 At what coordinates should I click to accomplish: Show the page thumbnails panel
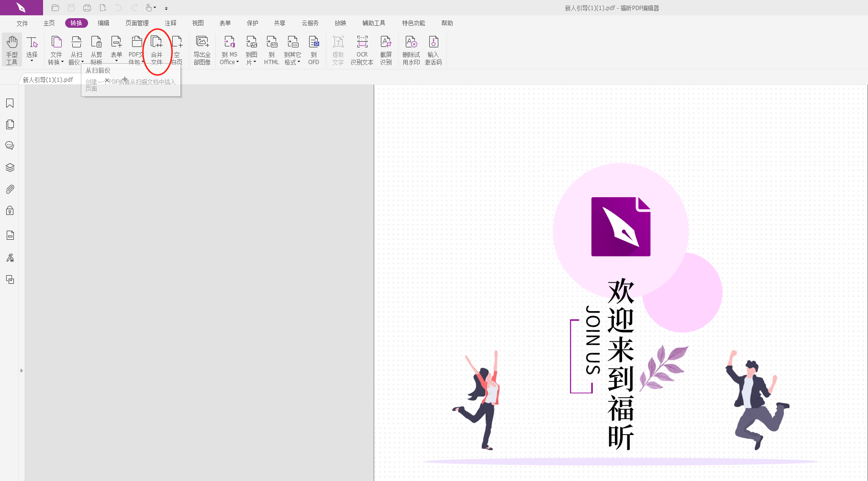point(10,124)
